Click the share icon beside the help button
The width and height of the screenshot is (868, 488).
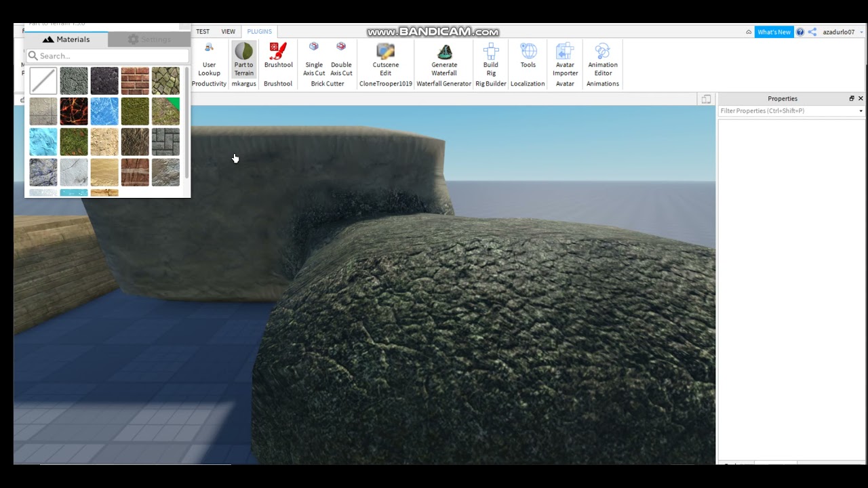[812, 32]
